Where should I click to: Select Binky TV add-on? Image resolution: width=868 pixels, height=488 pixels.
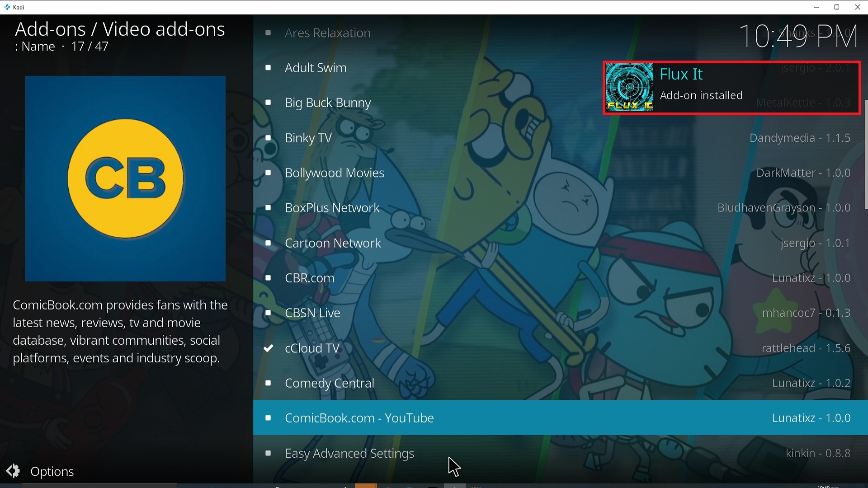(560, 138)
